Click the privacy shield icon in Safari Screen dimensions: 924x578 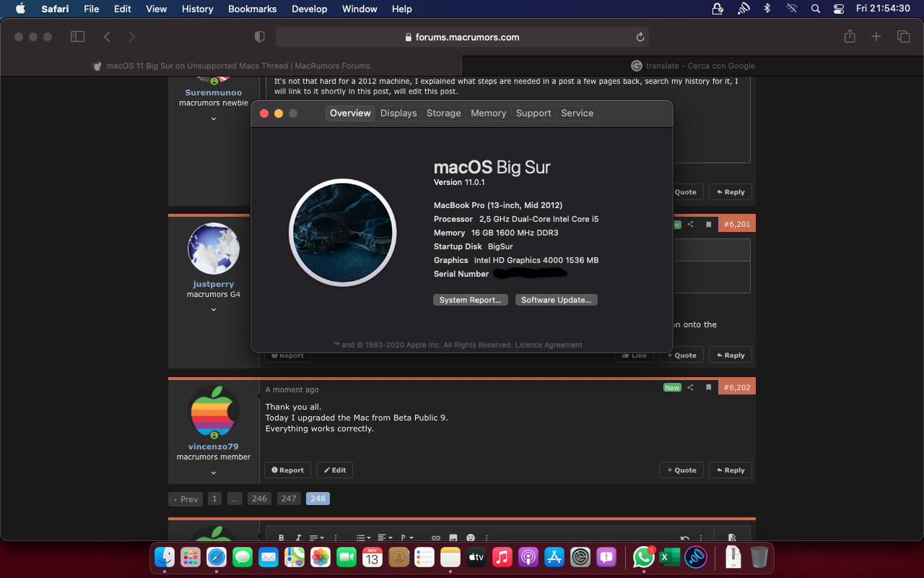pos(260,37)
